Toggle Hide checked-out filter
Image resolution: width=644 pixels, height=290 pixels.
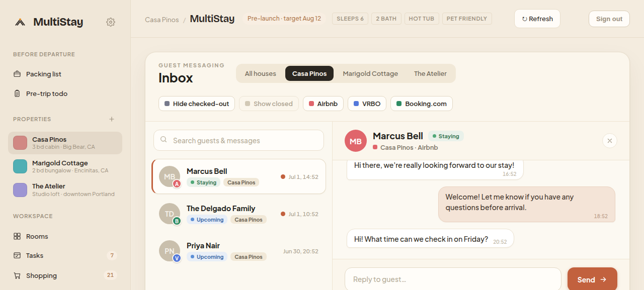tap(197, 104)
